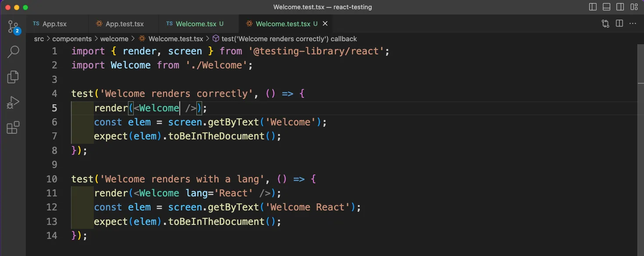
Task: Click the Open Changes compare icon
Action: click(x=605, y=24)
